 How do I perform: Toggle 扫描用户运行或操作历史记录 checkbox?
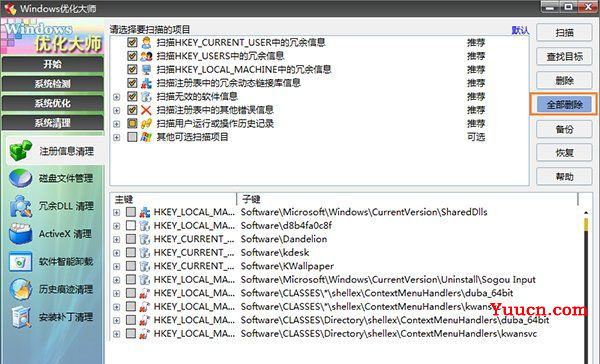(132, 124)
